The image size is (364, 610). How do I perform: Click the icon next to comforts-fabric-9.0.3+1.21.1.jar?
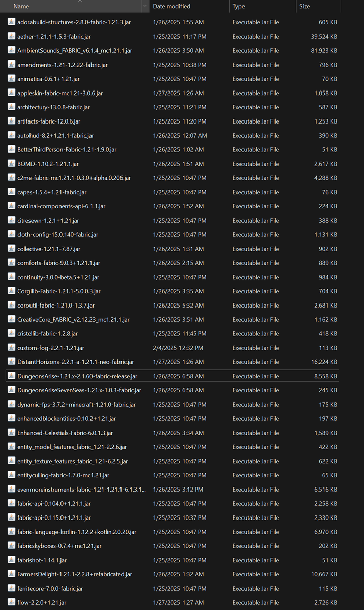(12, 263)
